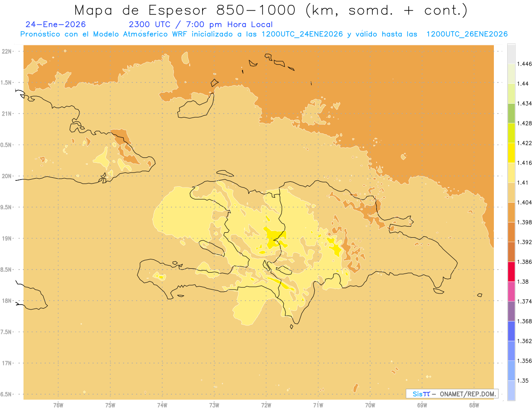
Task: Click the colorbar value '1.398'
Action: click(524, 222)
